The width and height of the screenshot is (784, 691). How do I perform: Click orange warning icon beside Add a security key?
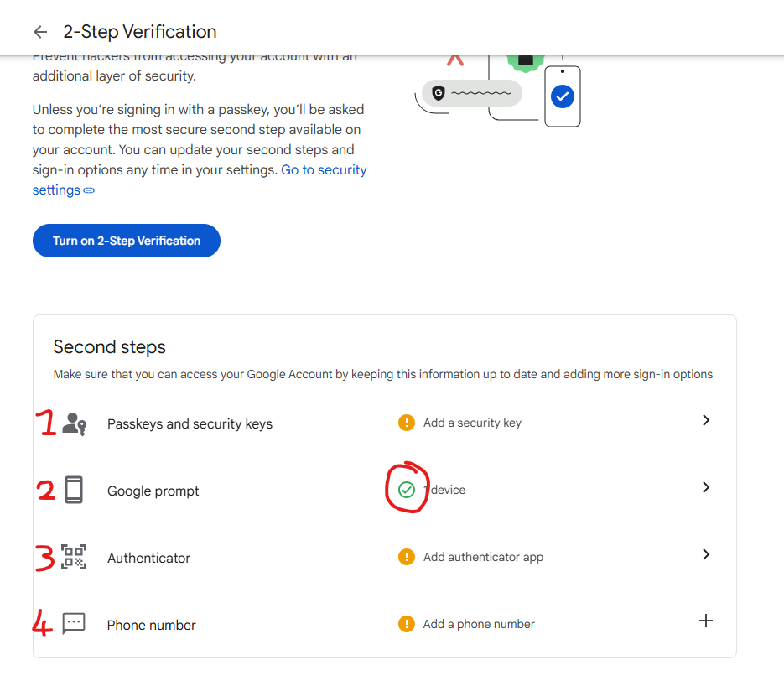click(x=407, y=423)
